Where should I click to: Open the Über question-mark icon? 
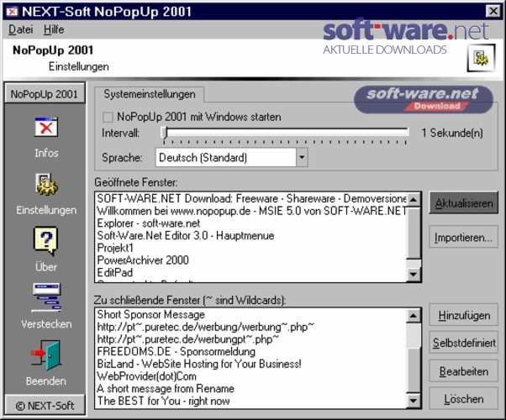46,241
